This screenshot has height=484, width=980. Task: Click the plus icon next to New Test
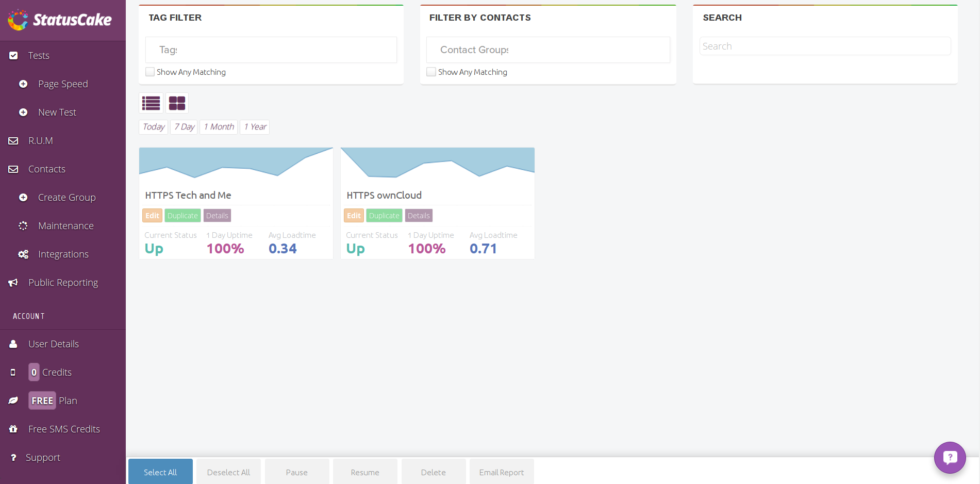coord(23,112)
